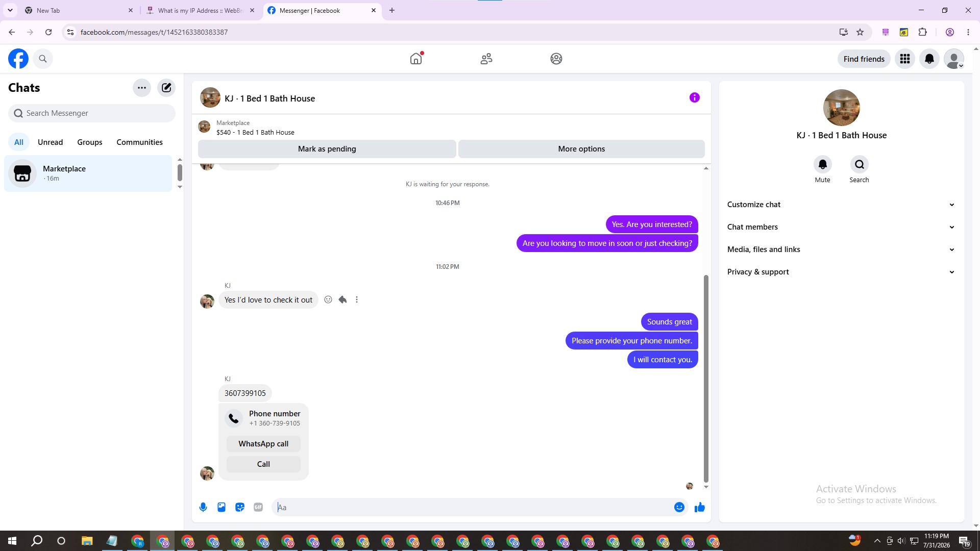Open the Marketplace chat in list

pos(88,173)
